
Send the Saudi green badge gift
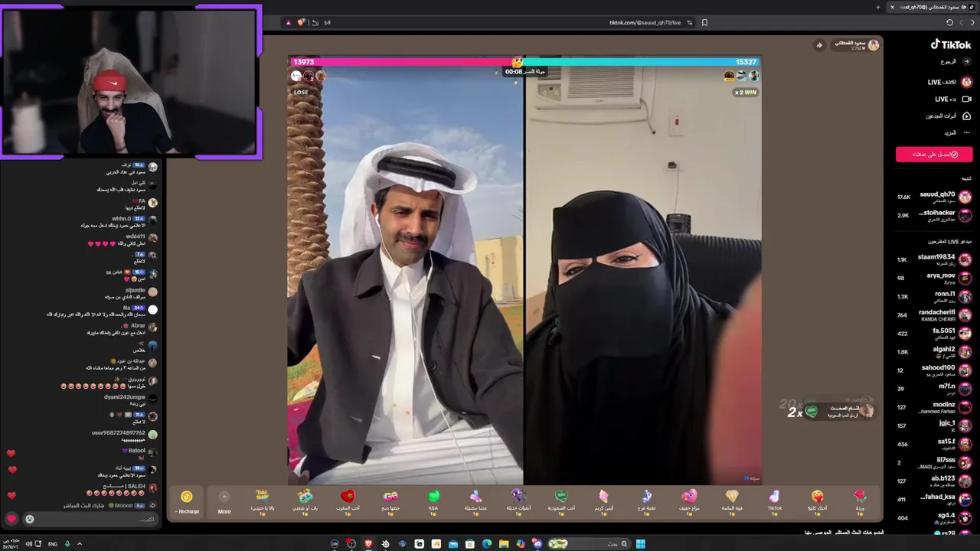(x=560, y=501)
